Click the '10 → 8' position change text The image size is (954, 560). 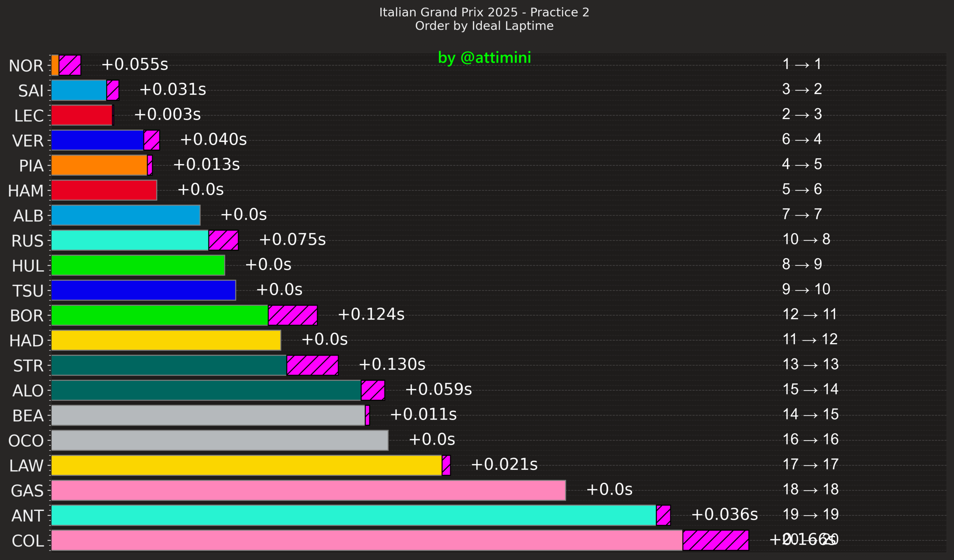click(x=806, y=239)
